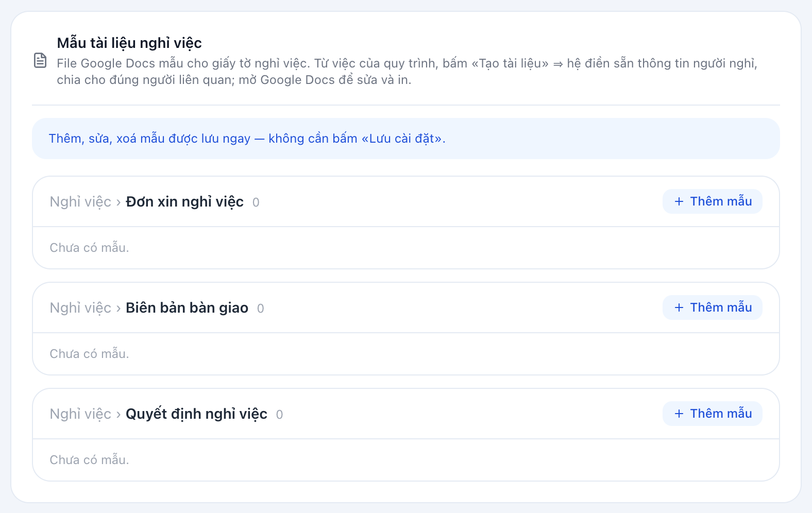Click the section title Quyết định nghỉ việc
This screenshot has width=812, height=513.
[196, 414]
